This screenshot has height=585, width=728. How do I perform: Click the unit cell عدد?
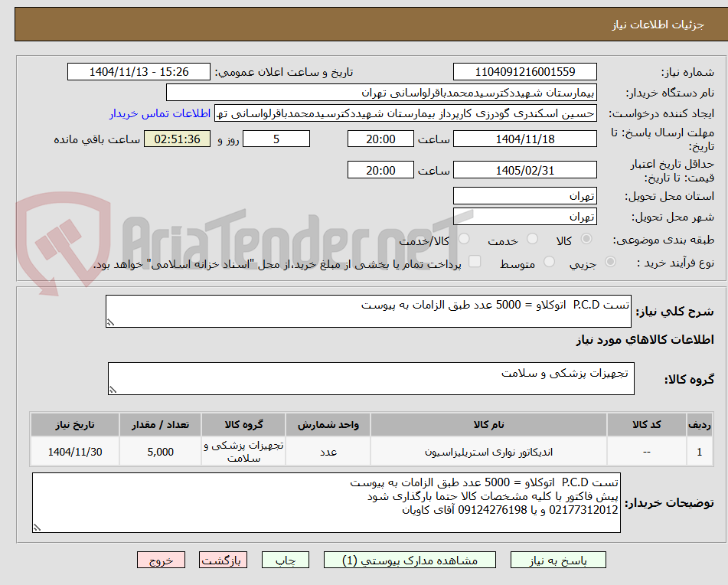(x=328, y=451)
